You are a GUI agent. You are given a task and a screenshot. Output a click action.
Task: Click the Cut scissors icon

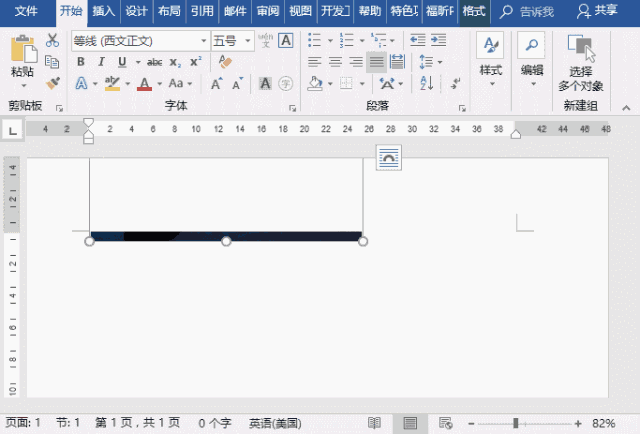pos(53,41)
